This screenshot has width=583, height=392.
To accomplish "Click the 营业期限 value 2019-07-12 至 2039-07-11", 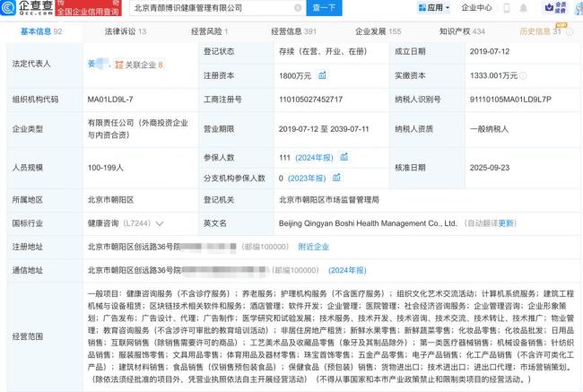I will pos(324,129).
